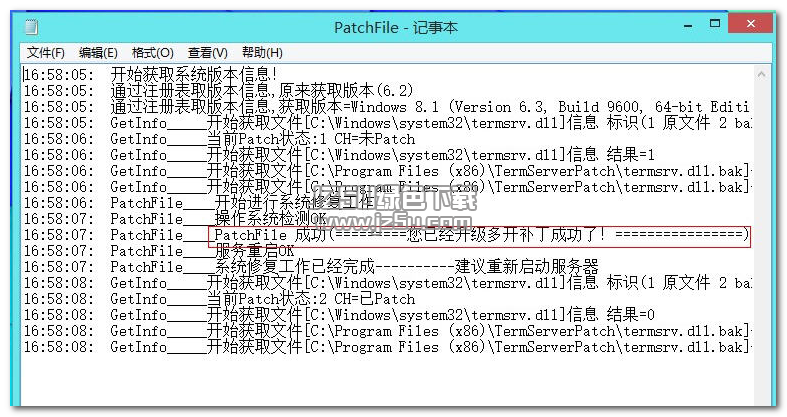Image resolution: width=787 pixels, height=417 pixels.
Task: Click the line '服务重启OK'
Action: pos(159,251)
